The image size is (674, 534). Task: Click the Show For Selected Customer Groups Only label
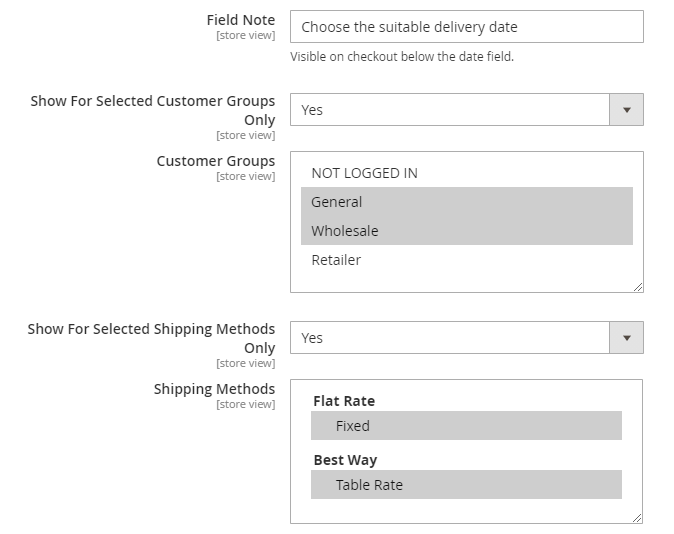click(152, 110)
